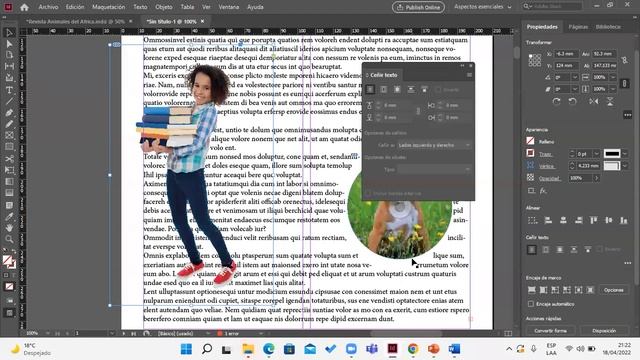Open the Trazo link in Apariencia
The image size is (640, 360).
click(546, 154)
